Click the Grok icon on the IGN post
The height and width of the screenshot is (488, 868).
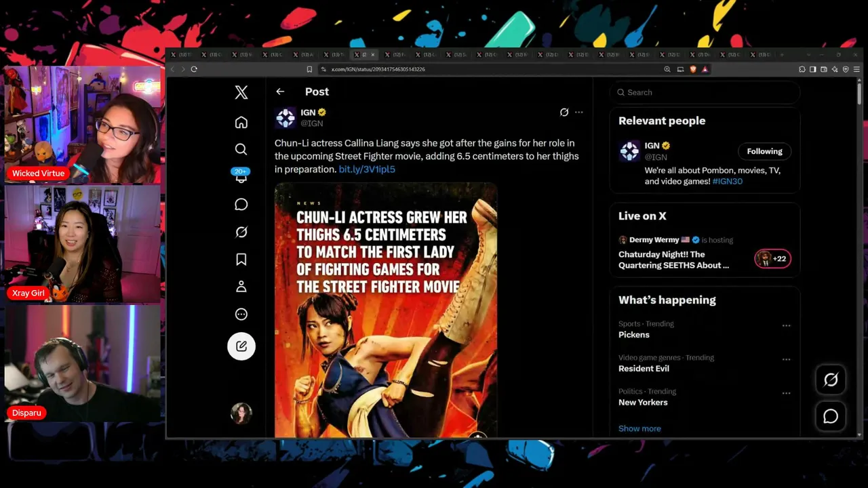(x=564, y=113)
